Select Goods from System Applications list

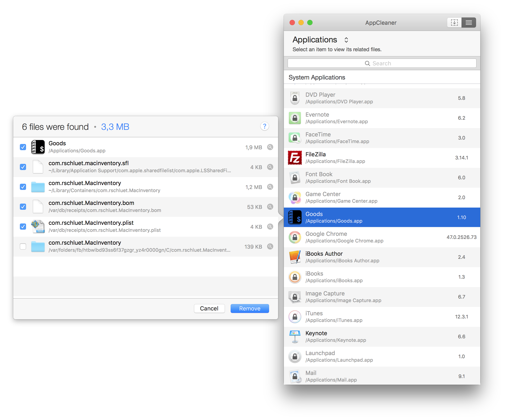click(x=381, y=217)
